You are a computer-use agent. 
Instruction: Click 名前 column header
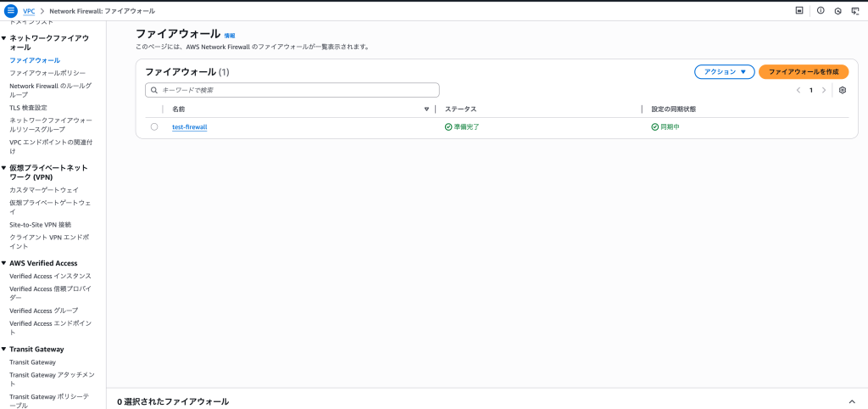[x=178, y=109]
